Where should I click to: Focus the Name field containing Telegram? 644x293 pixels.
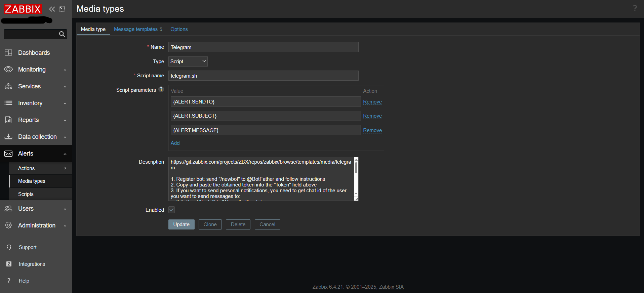[x=264, y=47]
